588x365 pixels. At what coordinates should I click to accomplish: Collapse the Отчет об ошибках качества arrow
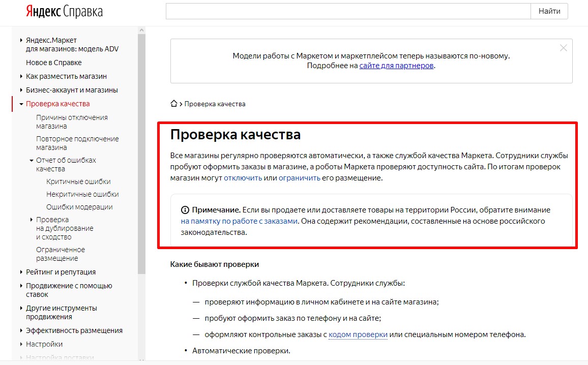tap(32, 161)
